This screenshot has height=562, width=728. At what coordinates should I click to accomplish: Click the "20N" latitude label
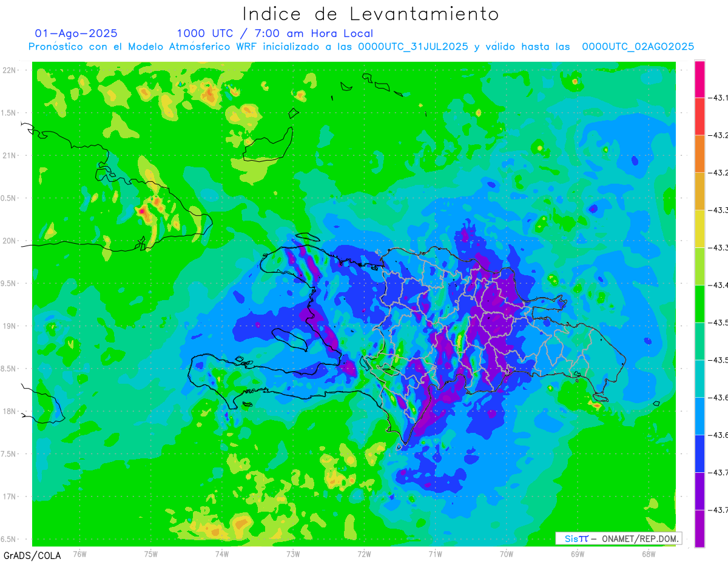tap(9, 241)
